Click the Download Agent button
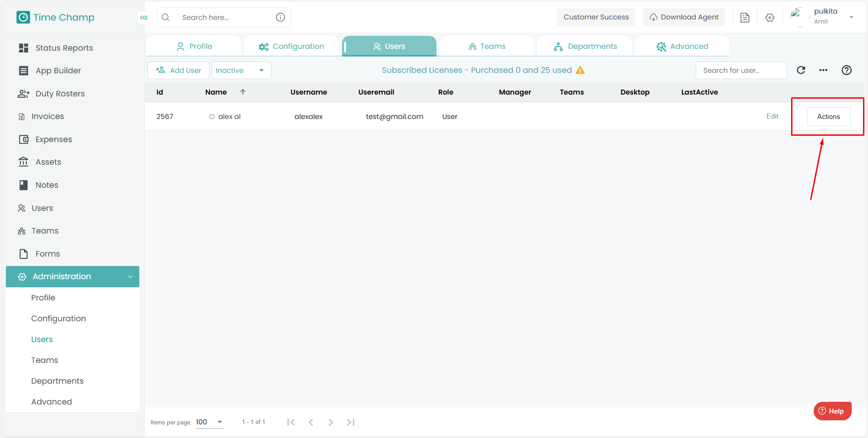The width and height of the screenshot is (868, 438). 684,17
